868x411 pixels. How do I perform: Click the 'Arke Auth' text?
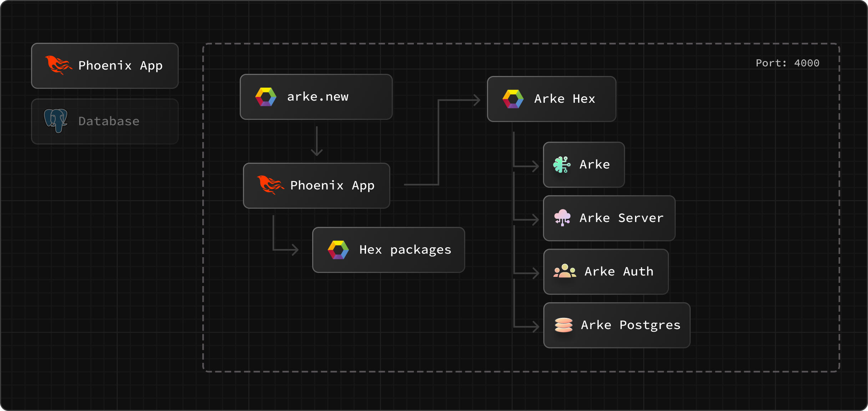point(619,272)
